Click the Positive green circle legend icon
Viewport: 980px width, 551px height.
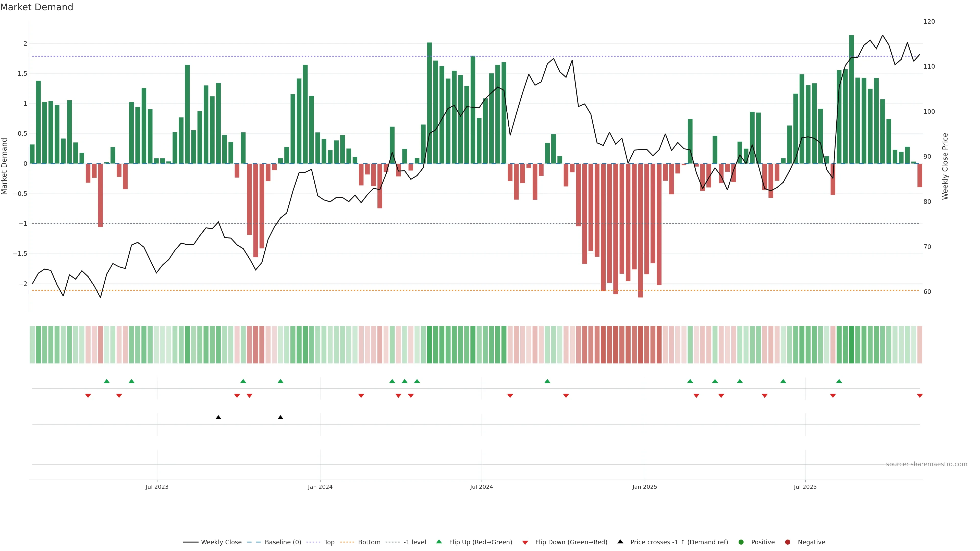[741, 542]
